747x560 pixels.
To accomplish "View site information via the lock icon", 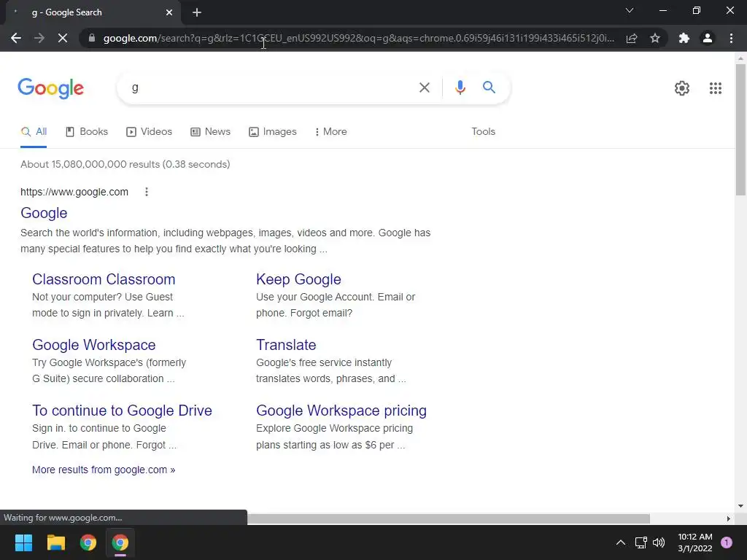I will [92, 38].
